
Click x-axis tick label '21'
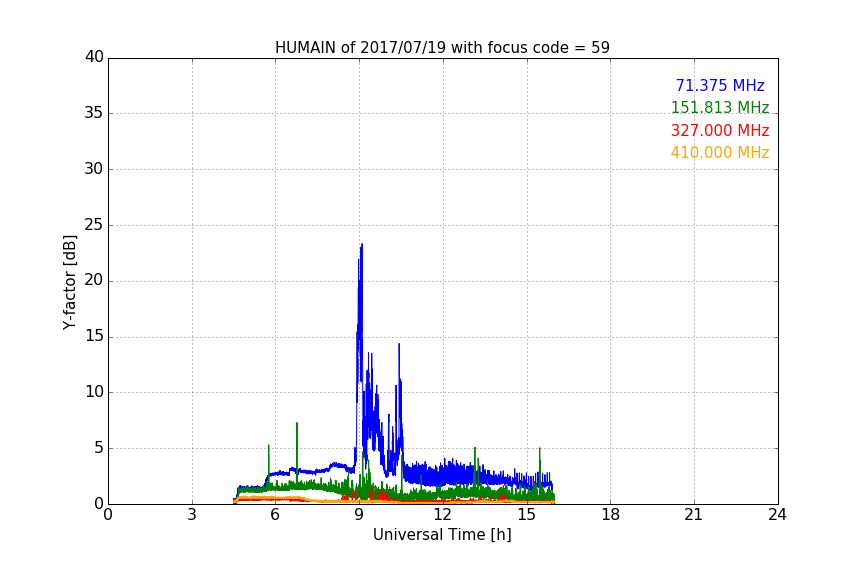pyautogui.click(x=694, y=515)
